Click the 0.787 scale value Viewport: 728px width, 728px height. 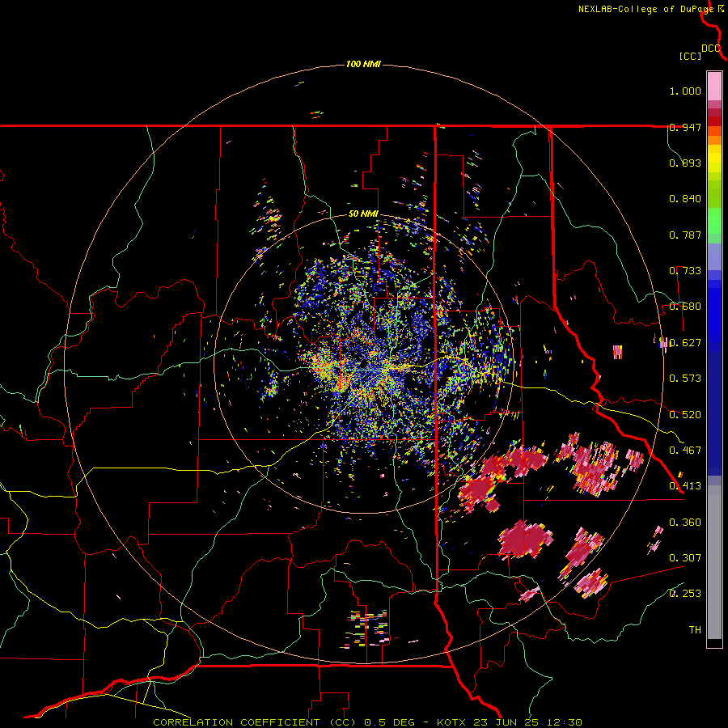pyautogui.click(x=685, y=235)
